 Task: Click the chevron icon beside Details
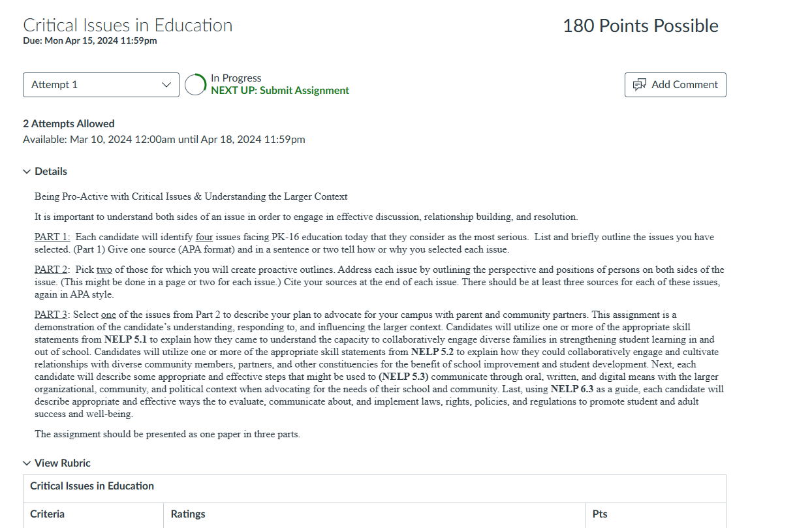[x=27, y=172]
